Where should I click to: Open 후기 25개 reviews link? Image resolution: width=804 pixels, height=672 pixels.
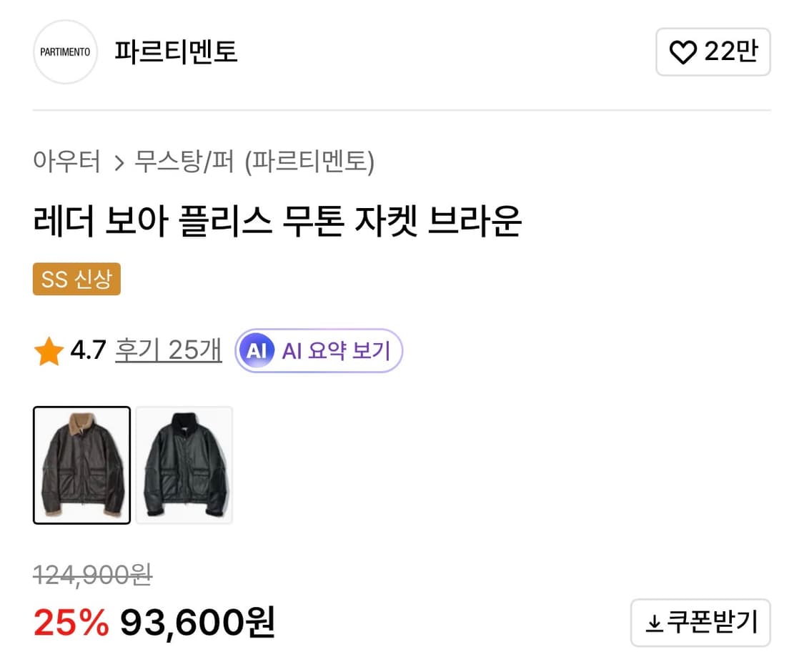[x=168, y=350]
